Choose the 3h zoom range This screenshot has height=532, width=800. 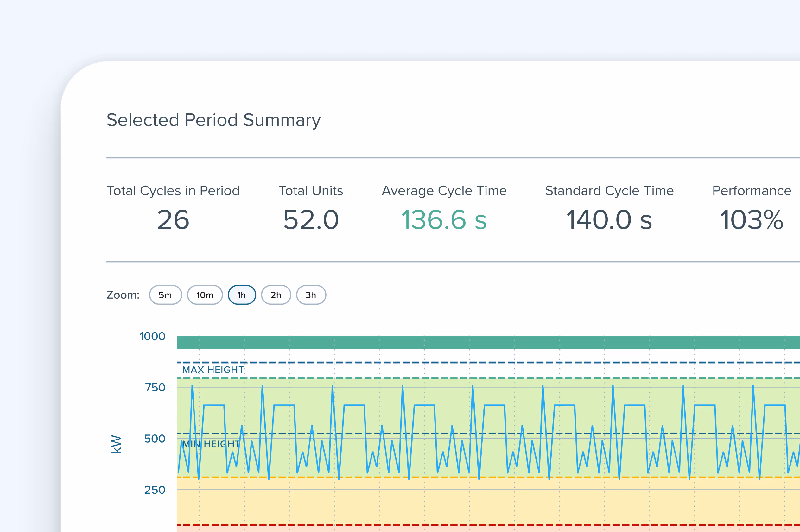click(311, 295)
